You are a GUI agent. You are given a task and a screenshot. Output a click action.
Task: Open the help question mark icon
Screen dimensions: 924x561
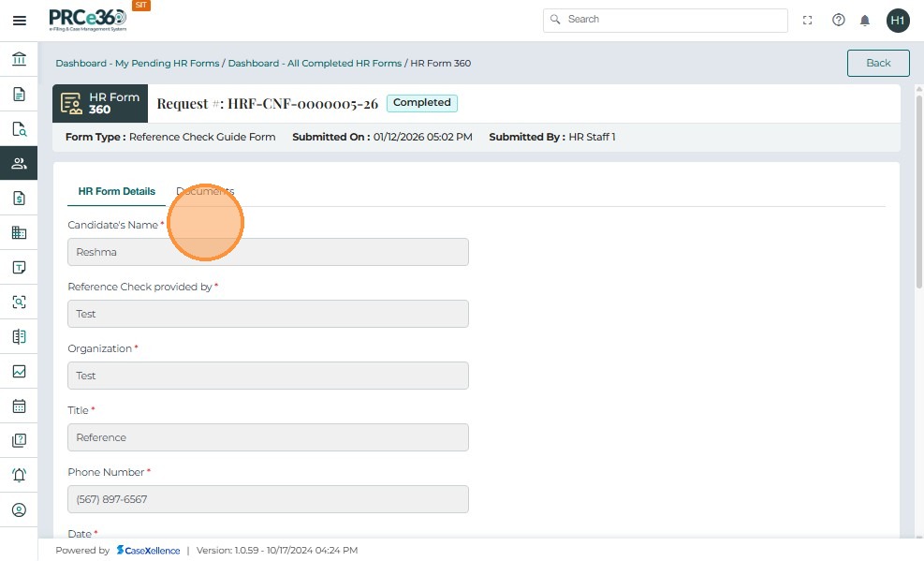[838, 20]
